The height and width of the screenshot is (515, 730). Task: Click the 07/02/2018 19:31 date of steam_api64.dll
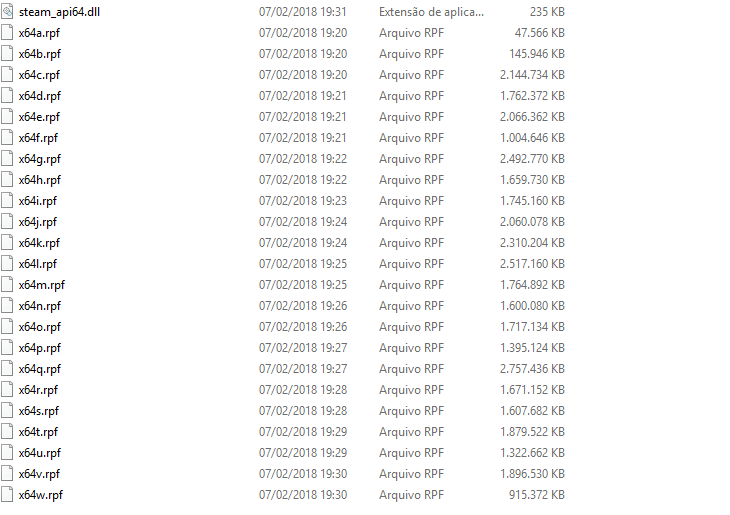coord(303,12)
